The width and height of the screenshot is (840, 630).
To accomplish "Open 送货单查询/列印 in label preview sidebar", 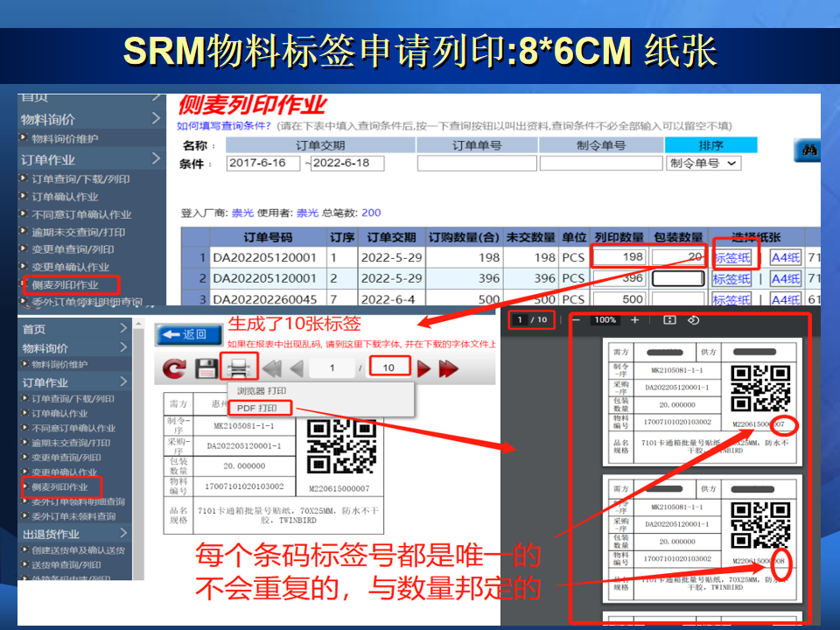I will 66,564.
